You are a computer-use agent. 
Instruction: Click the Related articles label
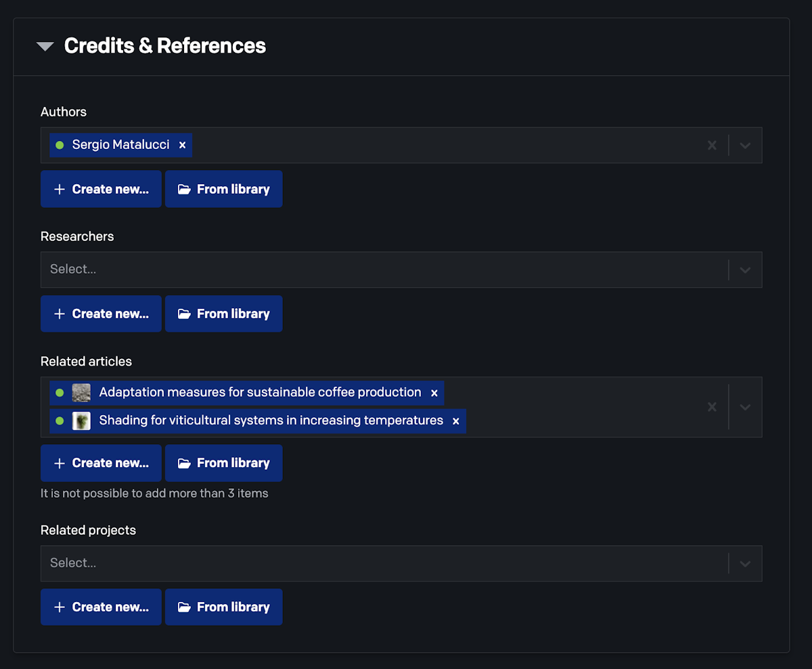(86, 362)
